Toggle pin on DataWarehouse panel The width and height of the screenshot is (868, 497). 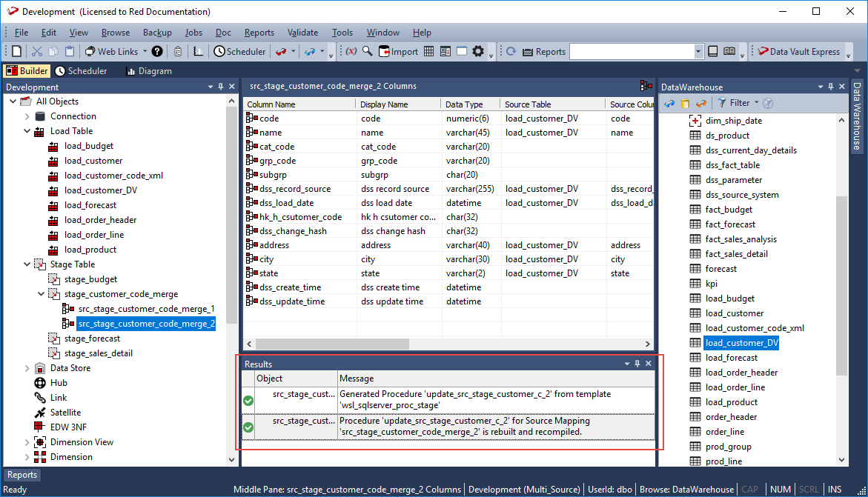pos(830,87)
